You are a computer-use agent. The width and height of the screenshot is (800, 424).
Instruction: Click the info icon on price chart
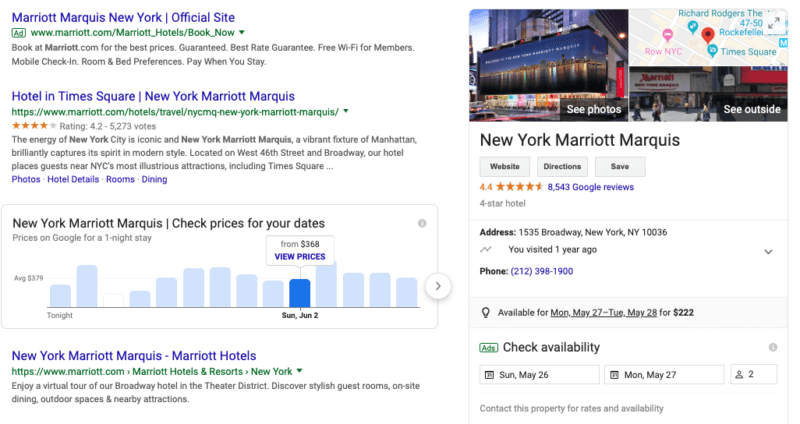pyautogui.click(x=422, y=223)
